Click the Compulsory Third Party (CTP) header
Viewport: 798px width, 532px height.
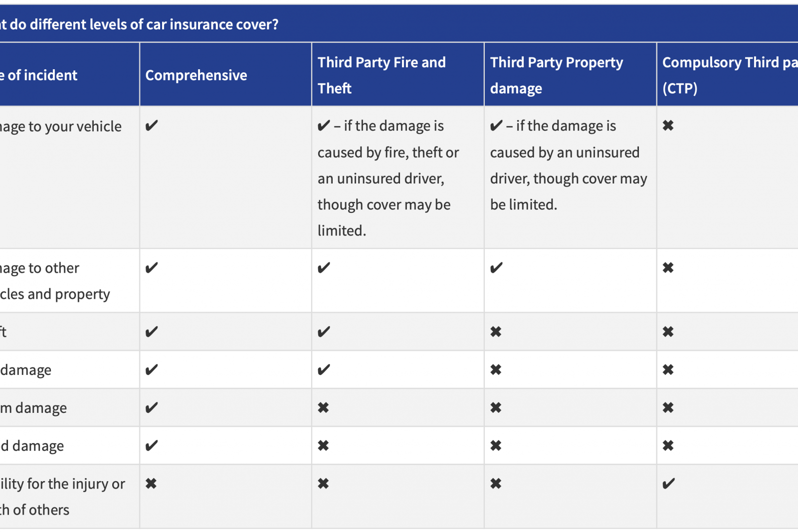point(728,75)
